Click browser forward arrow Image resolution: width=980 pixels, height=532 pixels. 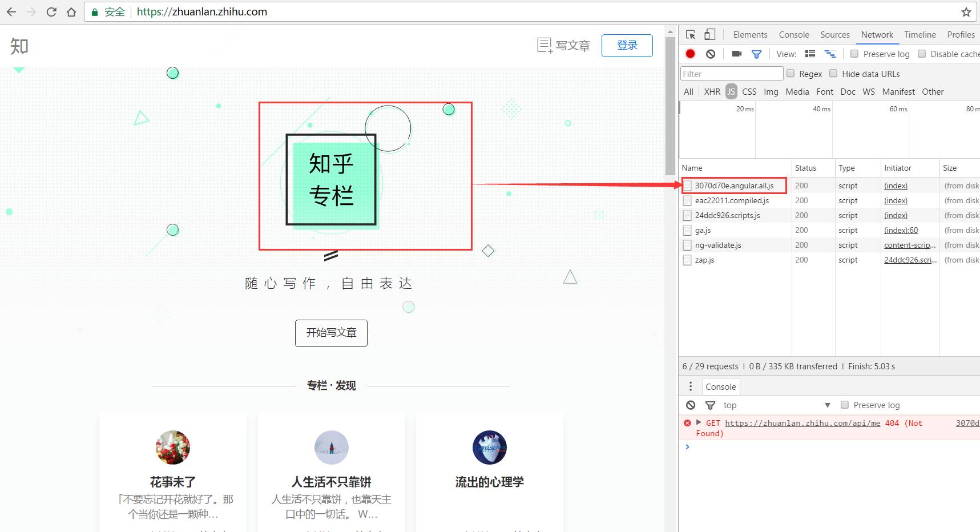pos(31,12)
